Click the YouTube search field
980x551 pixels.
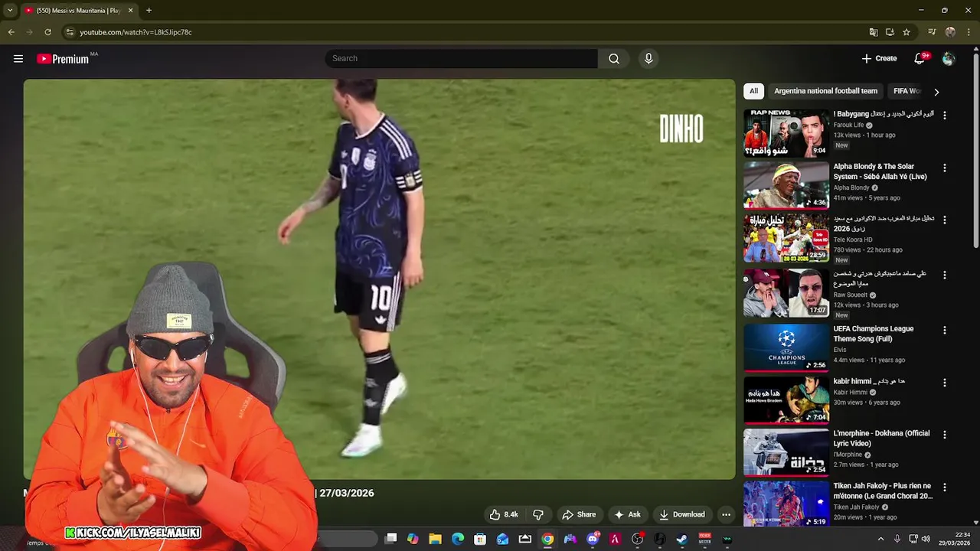pyautogui.click(x=461, y=59)
